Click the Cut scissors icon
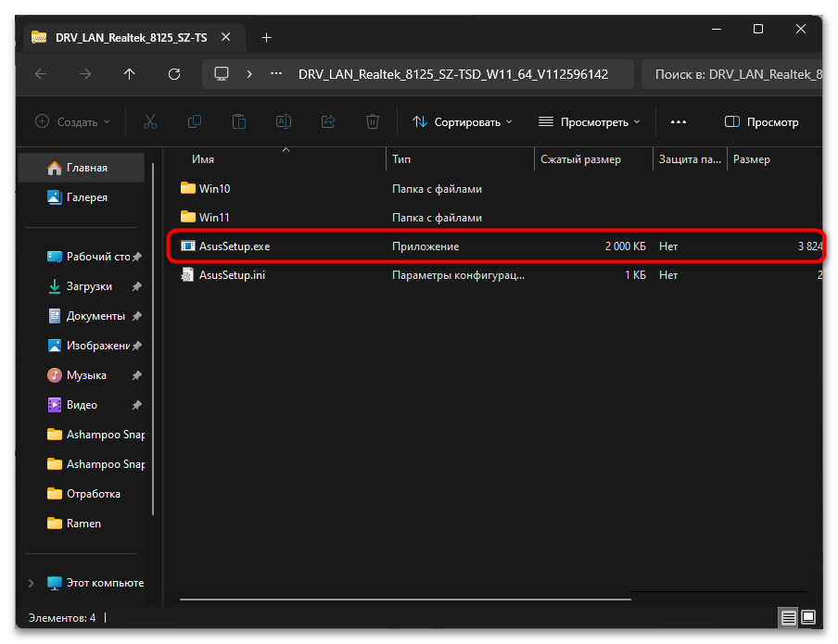838x644 pixels. [x=150, y=122]
